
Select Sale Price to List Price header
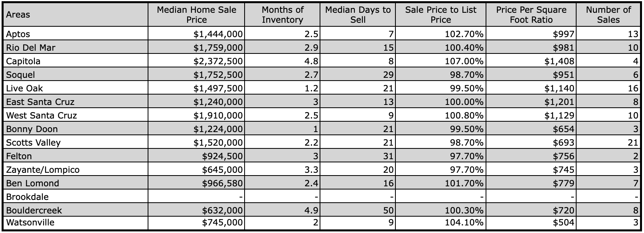click(x=441, y=15)
